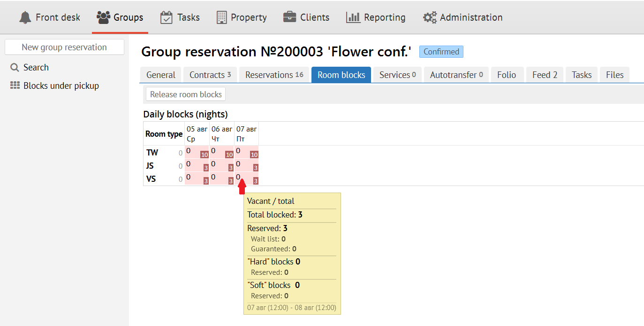This screenshot has width=644, height=326.
Task: Click the Front desk bell icon
Action: pos(25,17)
